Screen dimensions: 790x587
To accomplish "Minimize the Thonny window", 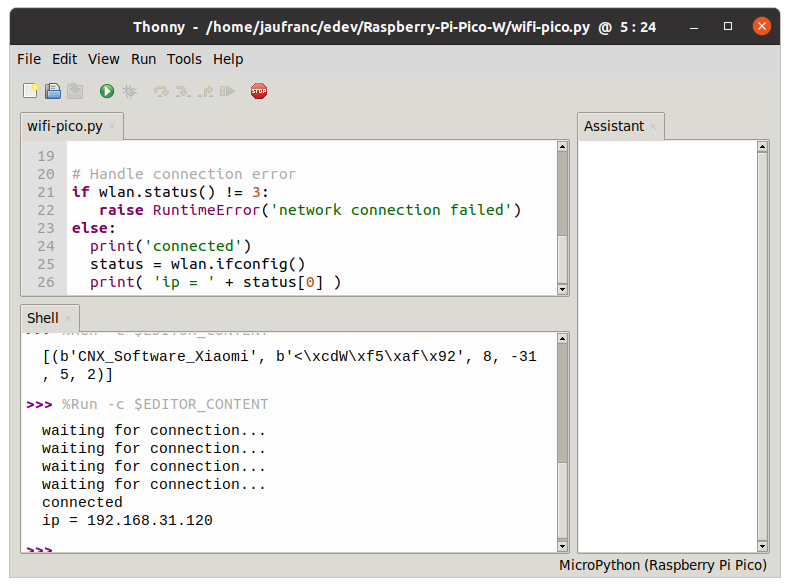I will point(694,27).
